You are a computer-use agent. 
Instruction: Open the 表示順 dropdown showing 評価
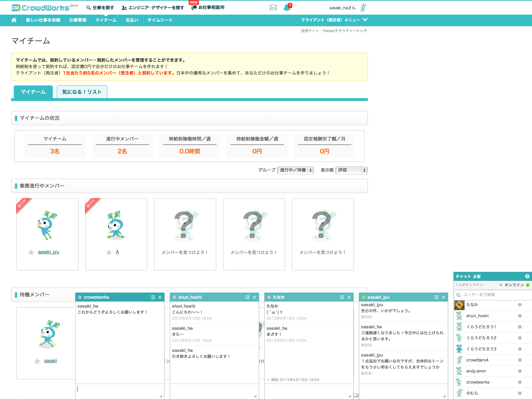coord(351,170)
